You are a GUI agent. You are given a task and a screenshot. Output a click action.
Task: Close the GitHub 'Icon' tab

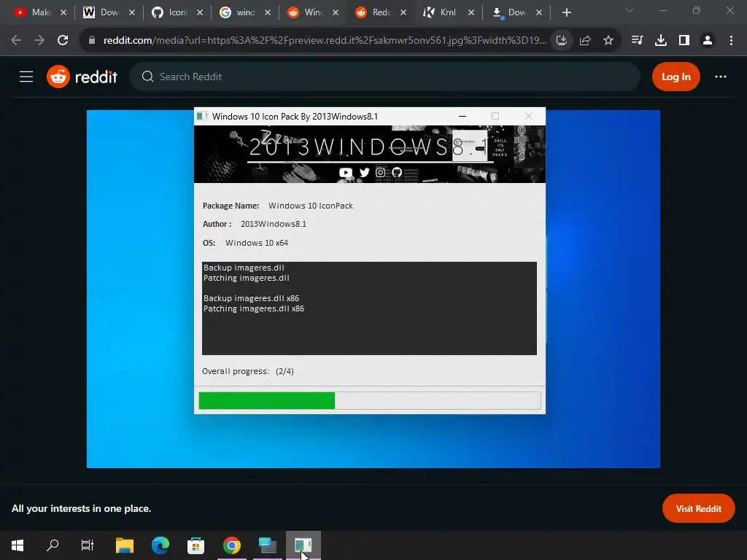coord(200,12)
